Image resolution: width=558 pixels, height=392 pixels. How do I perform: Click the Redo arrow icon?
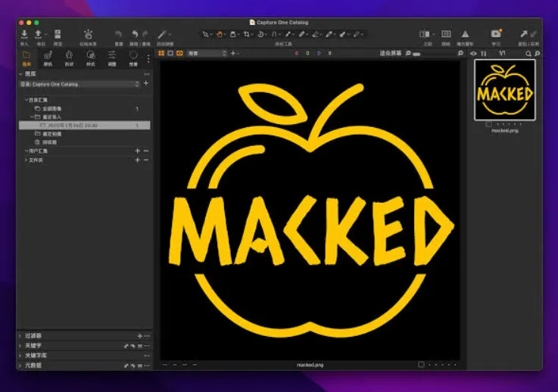[x=145, y=34]
